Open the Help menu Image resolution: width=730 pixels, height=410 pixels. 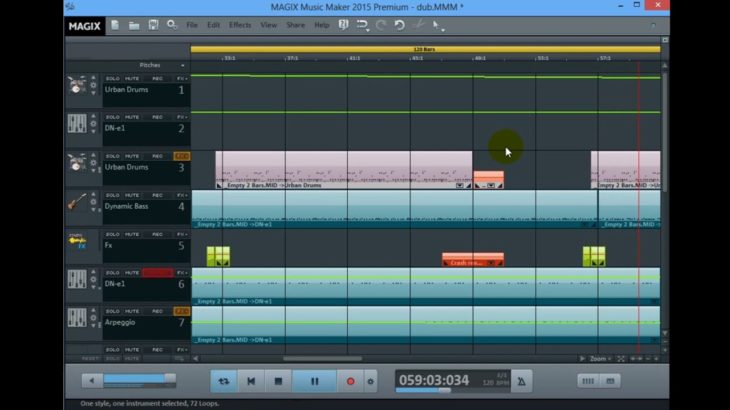322,25
